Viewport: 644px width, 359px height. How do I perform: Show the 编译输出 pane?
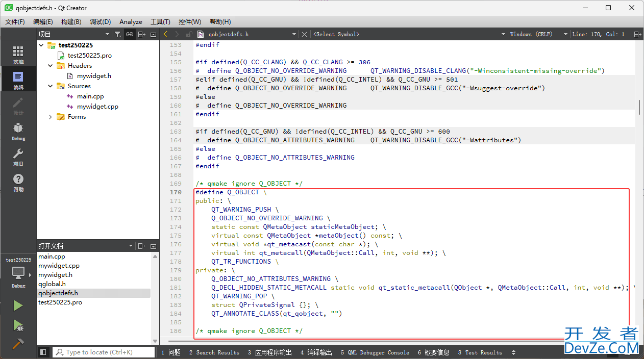point(316,352)
